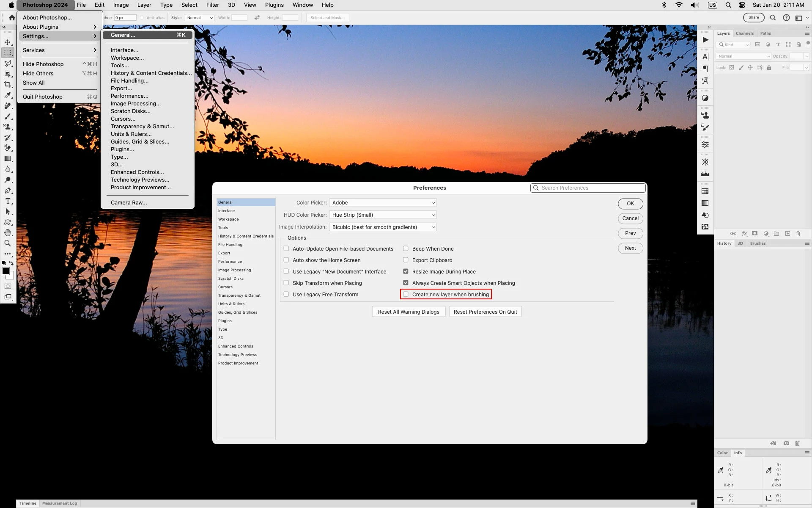
Task: Uncheck Resize Image During Place
Action: (406, 271)
